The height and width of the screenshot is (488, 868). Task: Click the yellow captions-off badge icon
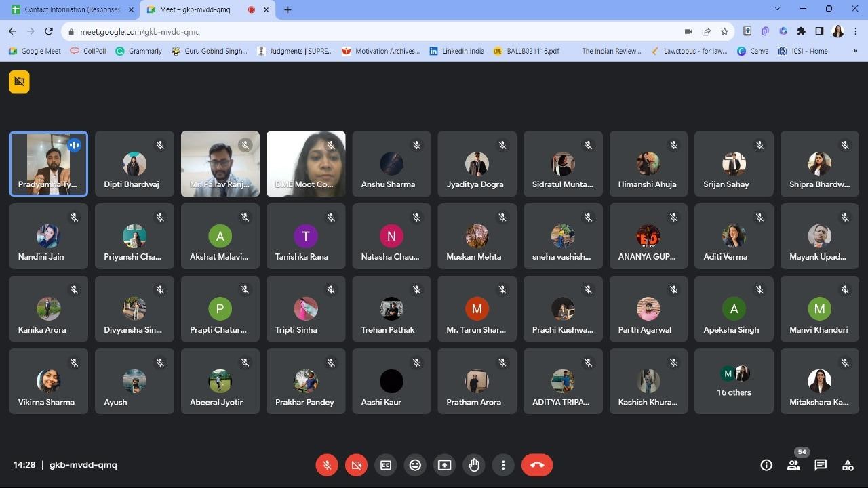point(19,82)
